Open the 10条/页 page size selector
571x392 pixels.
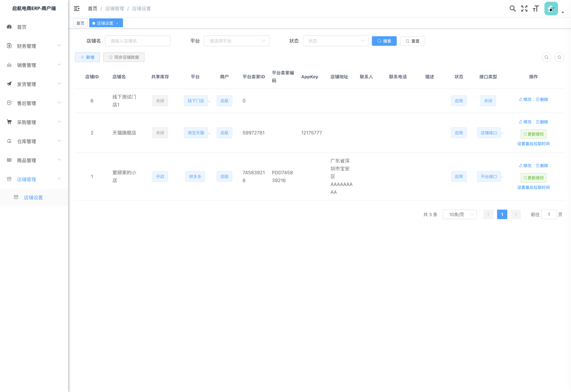(x=459, y=214)
